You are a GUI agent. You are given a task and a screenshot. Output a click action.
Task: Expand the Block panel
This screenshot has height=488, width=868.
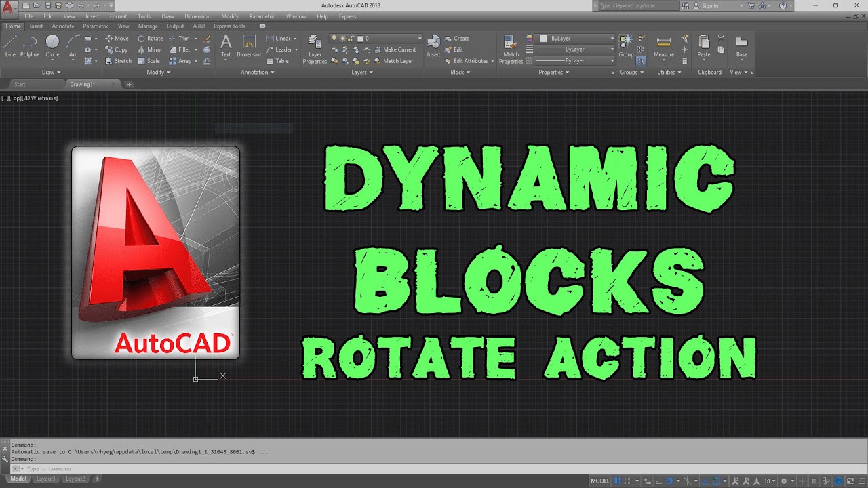460,72
